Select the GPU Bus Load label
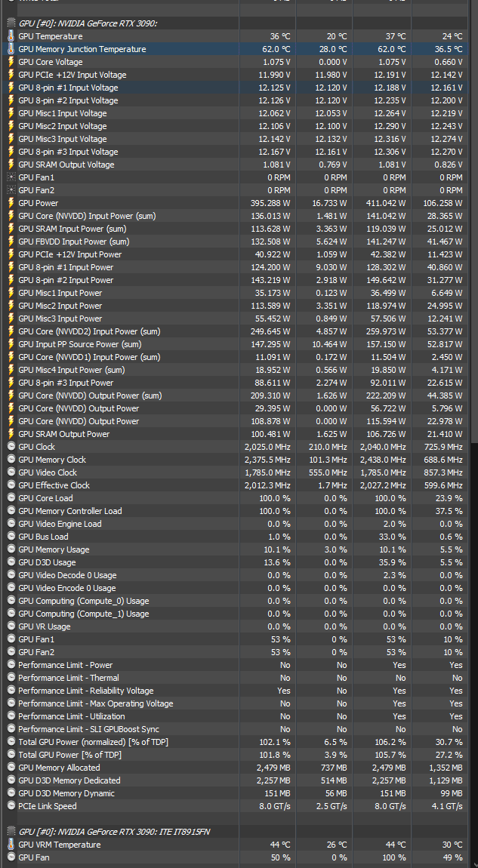This screenshot has width=478, height=868. (43, 537)
